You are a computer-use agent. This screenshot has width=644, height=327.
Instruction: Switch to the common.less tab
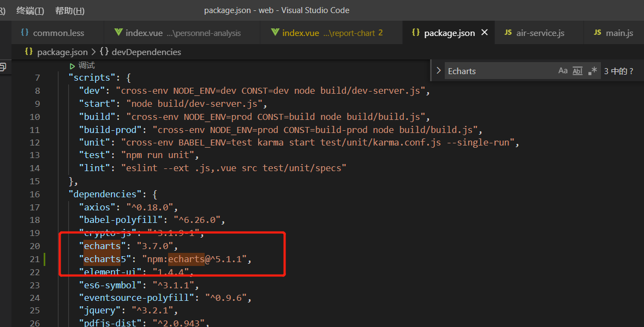point(58,33)
